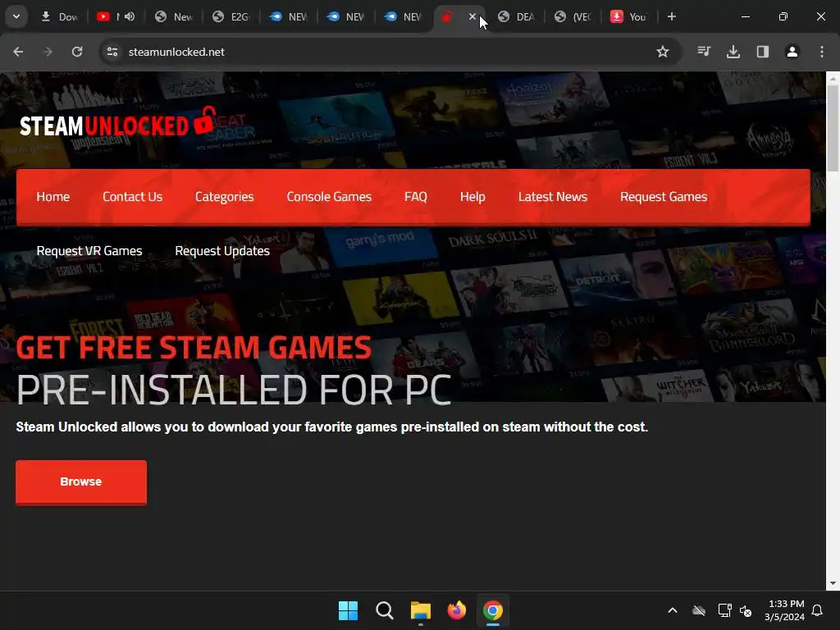Open File Explorer from taskbar
Image resolution: width=840 pixels, height=630 pixels.
(x=421, y=610)
